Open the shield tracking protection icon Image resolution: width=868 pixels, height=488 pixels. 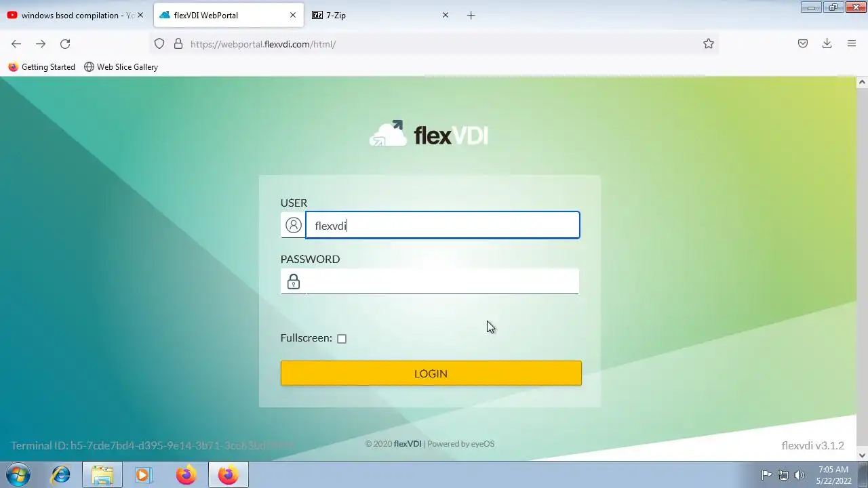pos(159,43)
